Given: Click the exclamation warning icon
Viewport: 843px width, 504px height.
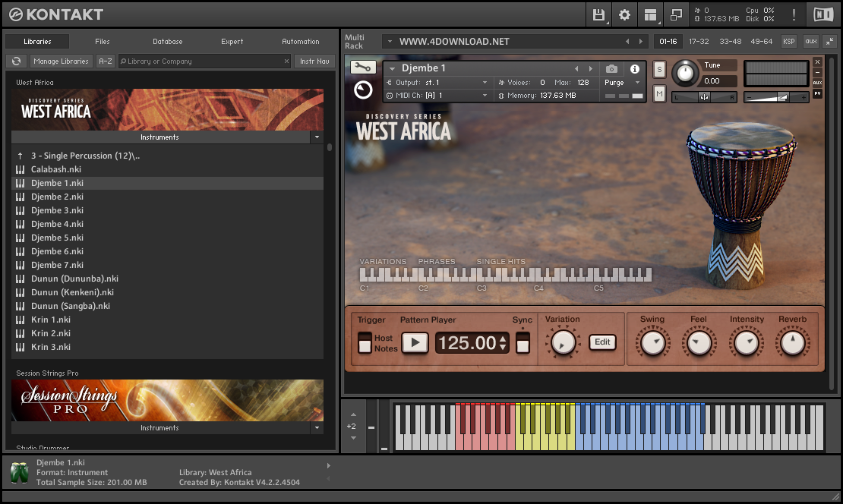Looking at the screenshot, I should coord(794,14).
